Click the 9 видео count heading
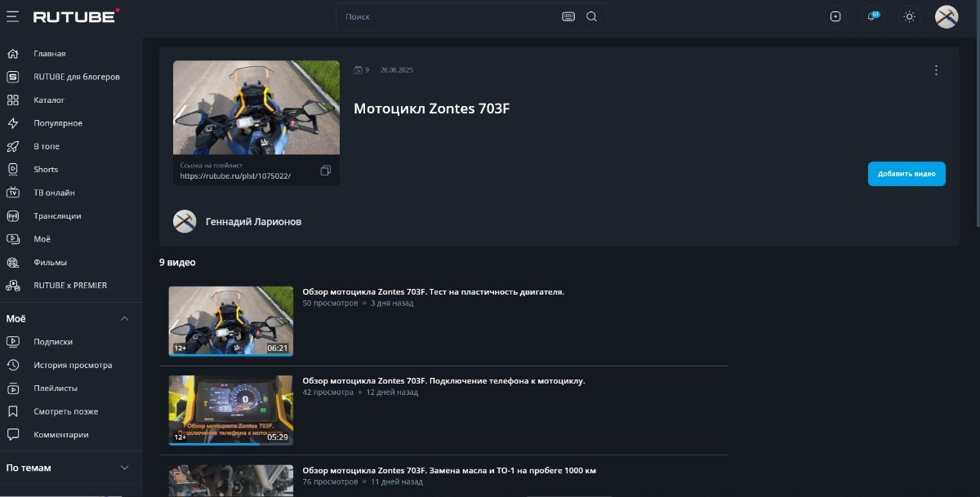Screen dimensions: 980x497 177,262
